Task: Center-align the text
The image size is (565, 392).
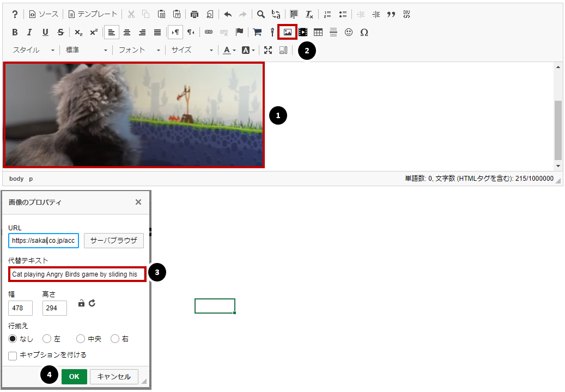Action: pyautogui.click(x=127, y=33)
